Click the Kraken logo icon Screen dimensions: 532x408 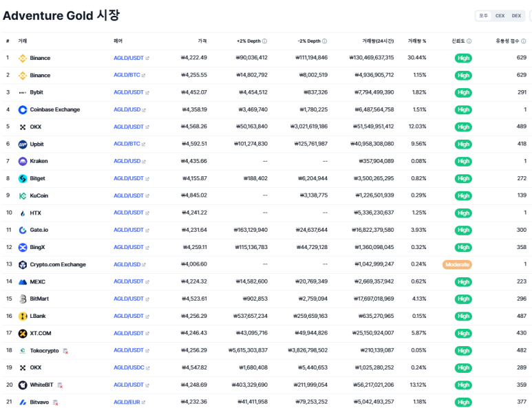click(23, 162)
